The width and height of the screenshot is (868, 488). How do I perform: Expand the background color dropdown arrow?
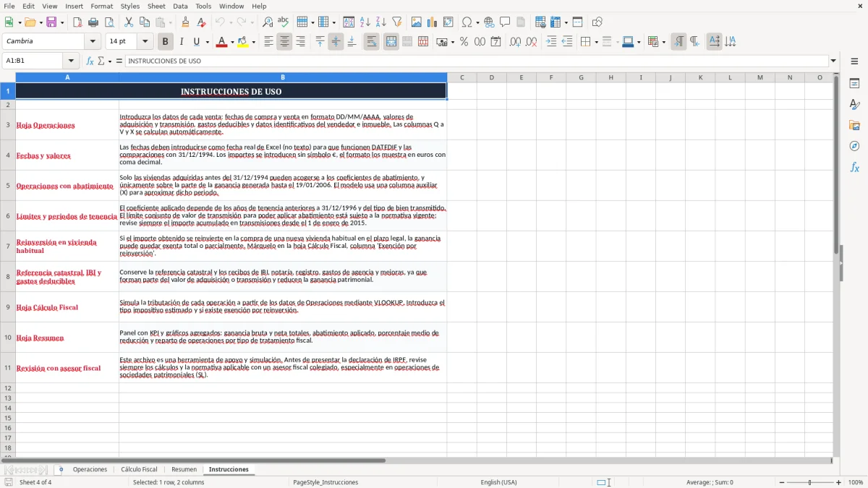pyautogui.click(x=253, y=42)
